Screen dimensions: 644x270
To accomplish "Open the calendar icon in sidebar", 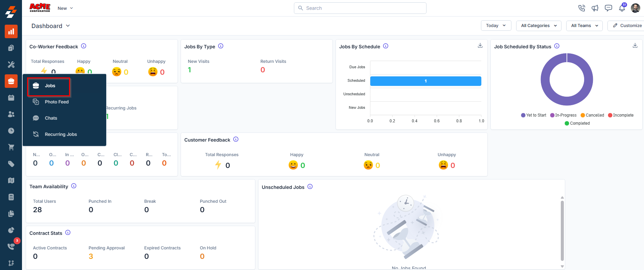I will [x=11, y=98].
